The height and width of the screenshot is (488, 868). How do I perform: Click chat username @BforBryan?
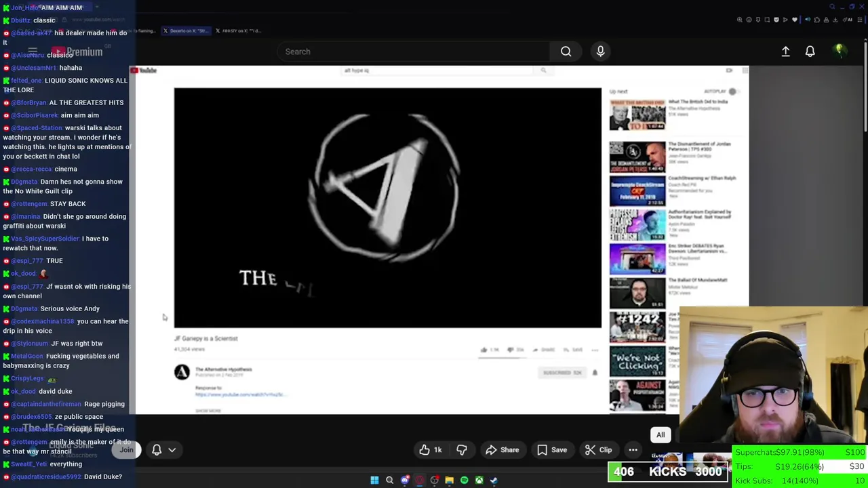pyautogui.click(x=29, y=102)
